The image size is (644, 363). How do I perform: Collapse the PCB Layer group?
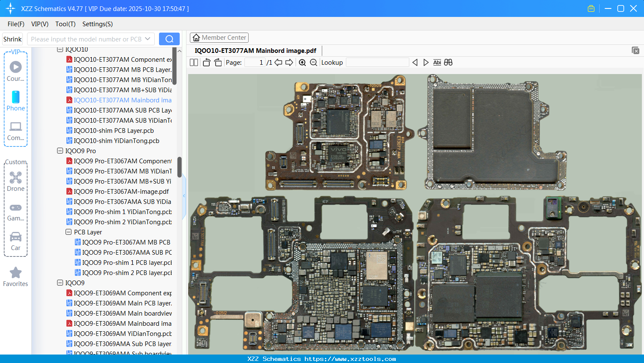click(69, 232)
